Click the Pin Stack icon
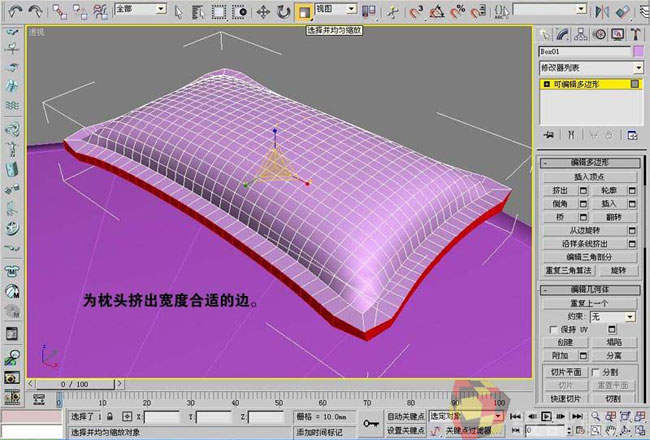Screen dimensions: 650x440 (x=549, y=135)
